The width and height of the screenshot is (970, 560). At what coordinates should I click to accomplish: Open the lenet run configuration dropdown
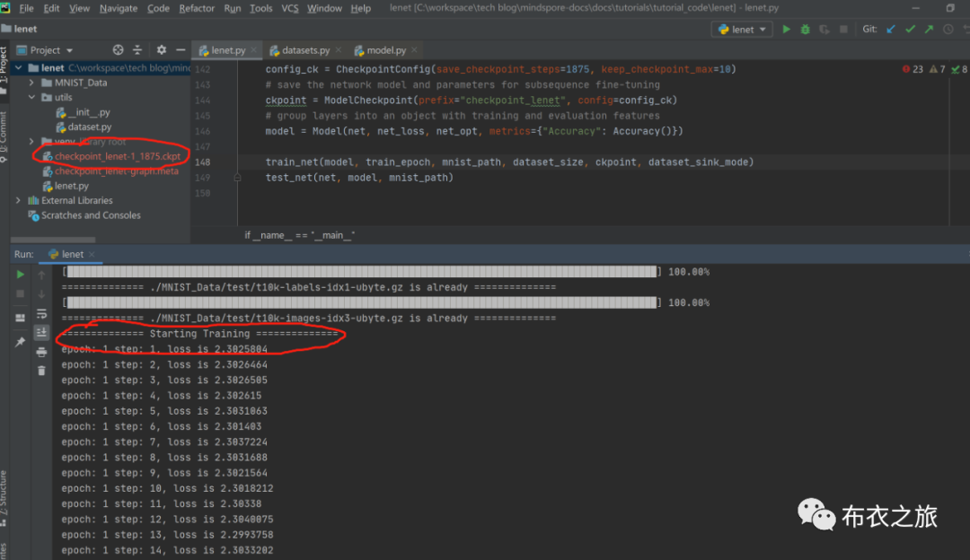(742, 29)
